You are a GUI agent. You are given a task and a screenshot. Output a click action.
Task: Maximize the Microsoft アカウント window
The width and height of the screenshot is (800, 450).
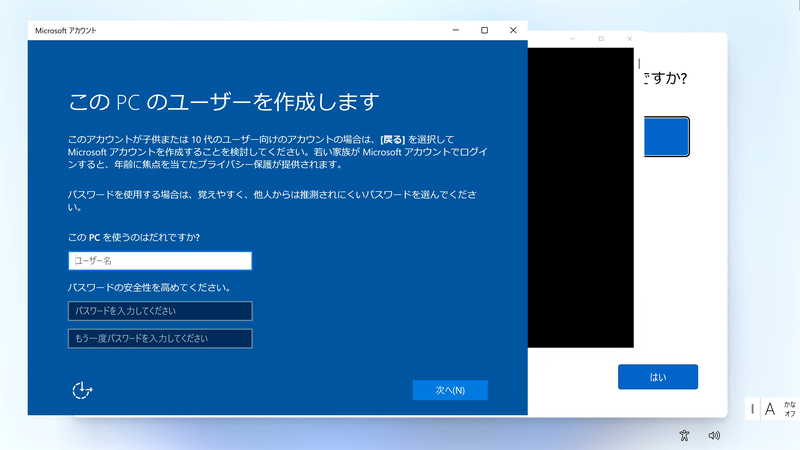tap(484, 30)
